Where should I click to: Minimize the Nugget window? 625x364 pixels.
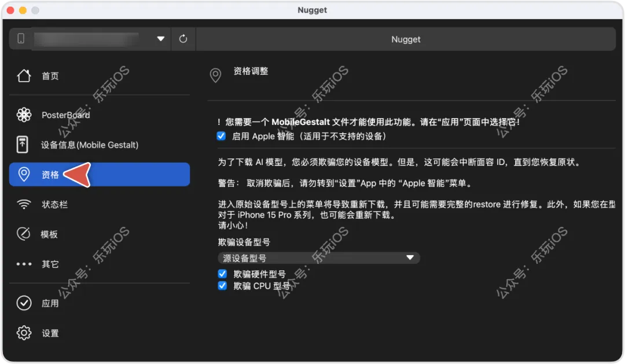23,10
